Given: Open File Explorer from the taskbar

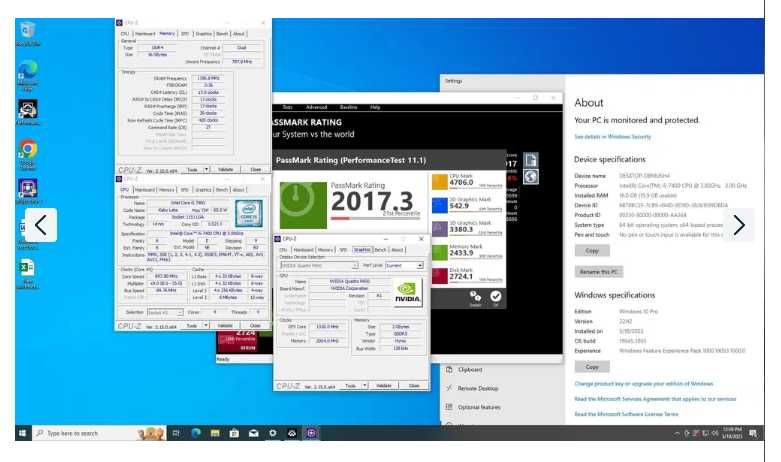Looking at the screenshot, I should pyautogui.click(x=215, y=433).
